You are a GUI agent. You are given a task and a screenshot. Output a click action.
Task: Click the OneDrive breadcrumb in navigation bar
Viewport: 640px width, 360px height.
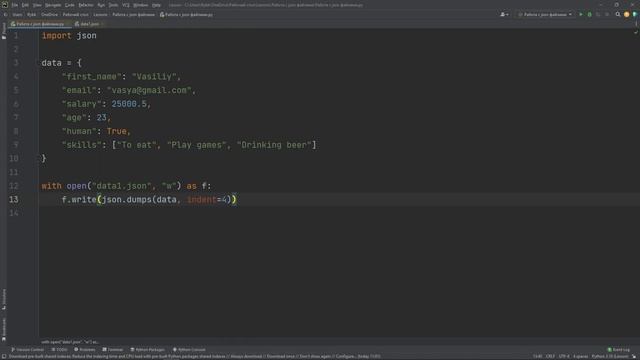(x=49, y=15)
